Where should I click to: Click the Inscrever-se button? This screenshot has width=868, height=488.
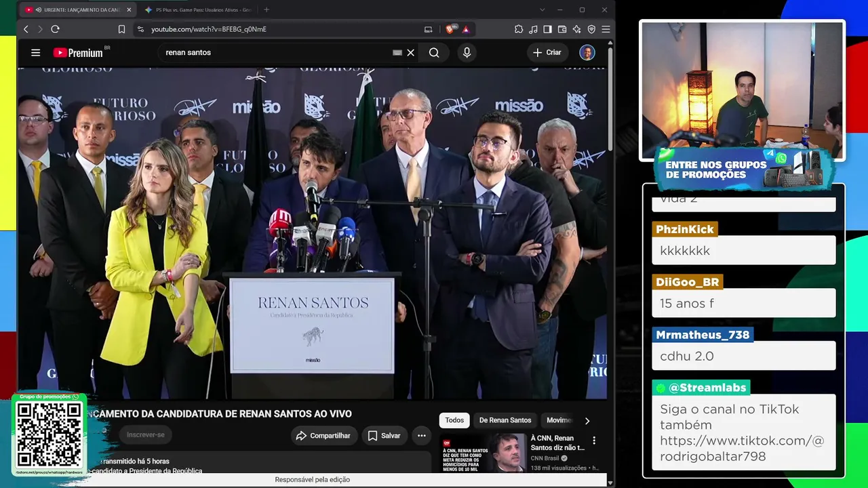pyautogui.click(x=145, y=434)
